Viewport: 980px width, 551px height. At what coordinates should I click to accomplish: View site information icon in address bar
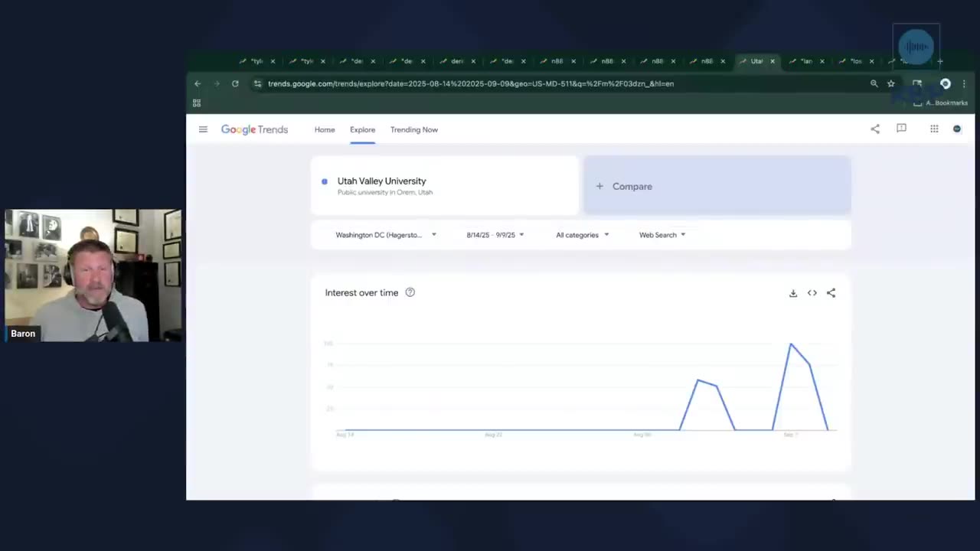(x=258, y=83)
